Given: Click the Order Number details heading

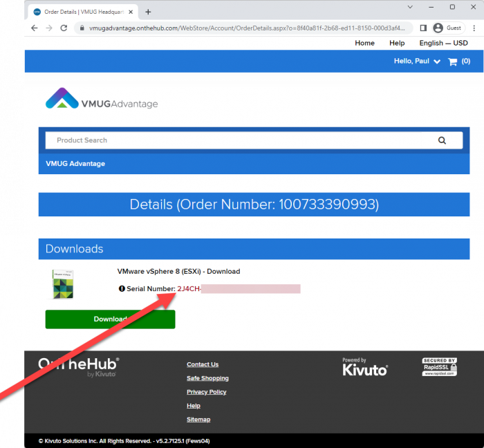Looking at the screenshot, I should pos(254,205).
